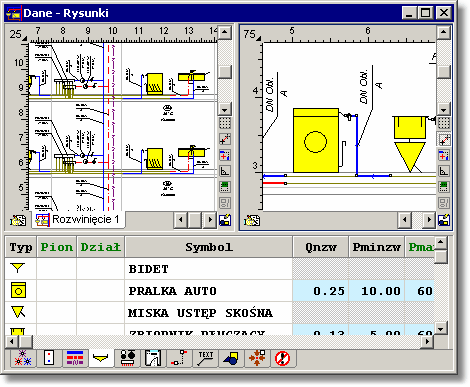Click data table horizontal scroll right arrow
The height and width of the screenshot is (387, 470).
427,342
